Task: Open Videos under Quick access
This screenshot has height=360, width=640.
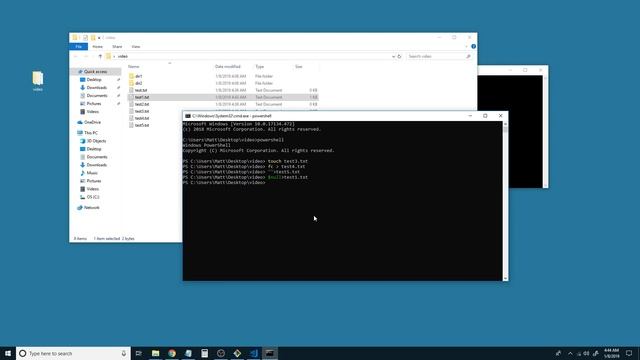Action: click(92, 111)
